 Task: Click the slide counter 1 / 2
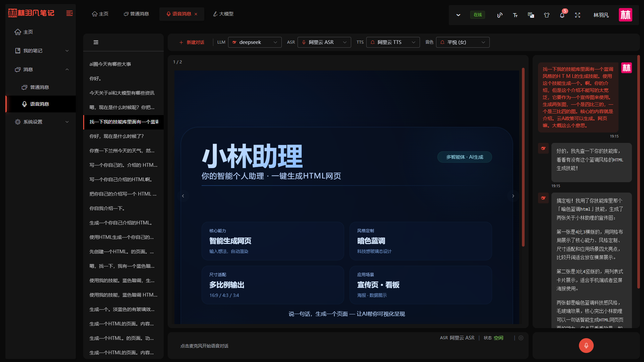click(177, 62)
